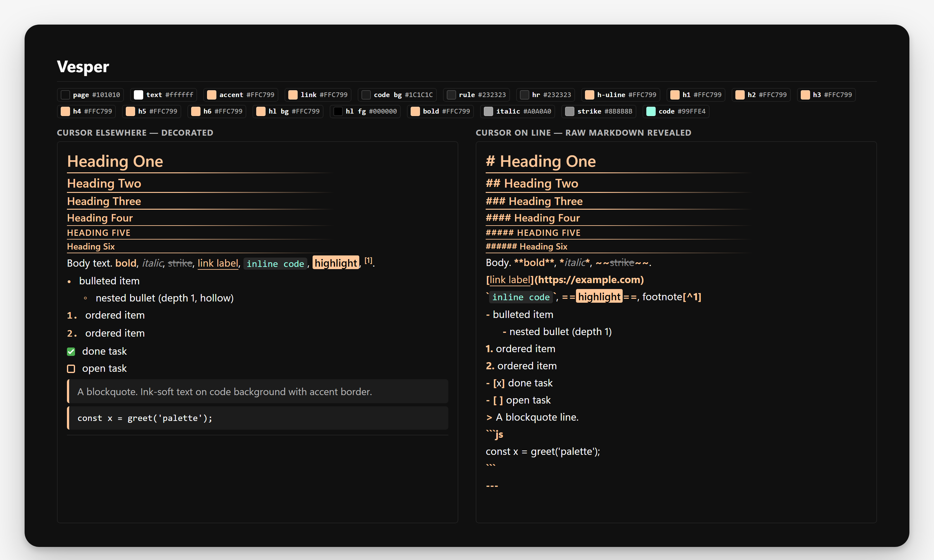Click the decorated Heading Six
Image resolution: width=934 pixels, height=560 pixels.
tap(91, 246)
